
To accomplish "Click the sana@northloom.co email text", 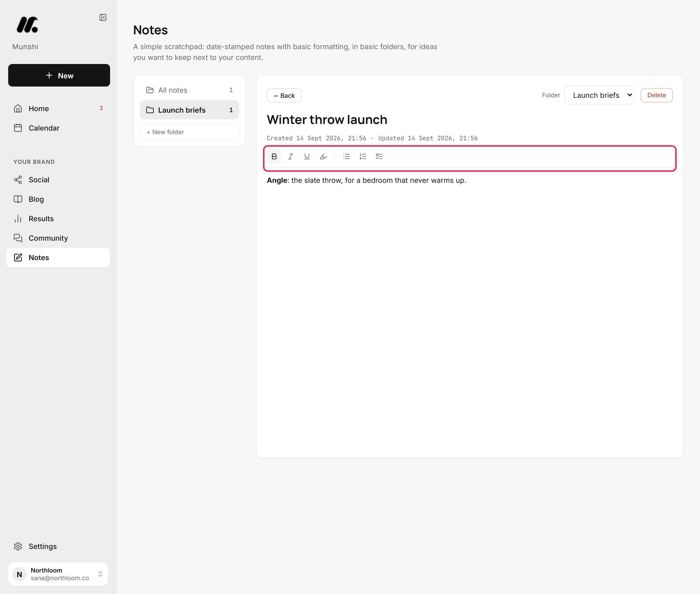I will (x=60, y=578).
